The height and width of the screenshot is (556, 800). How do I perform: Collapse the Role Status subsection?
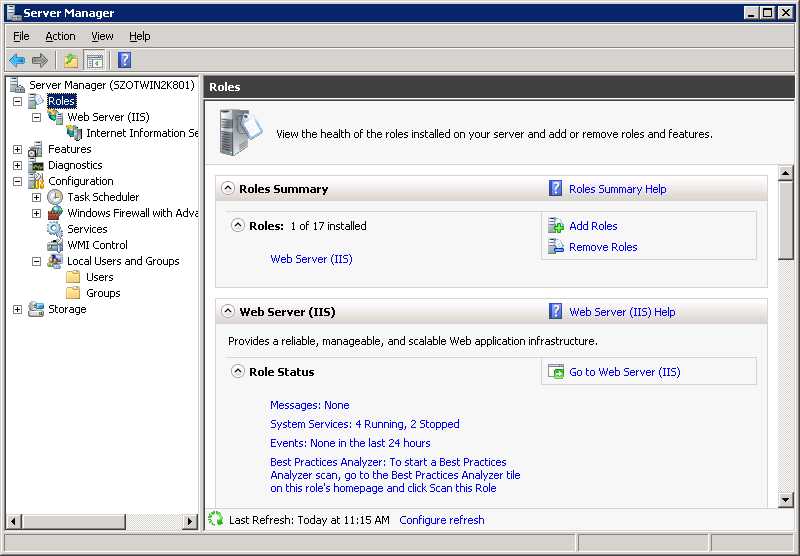(237, 371)
